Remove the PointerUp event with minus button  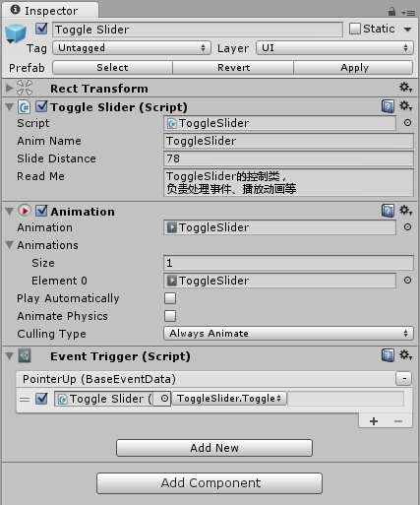tap(404, 378)
